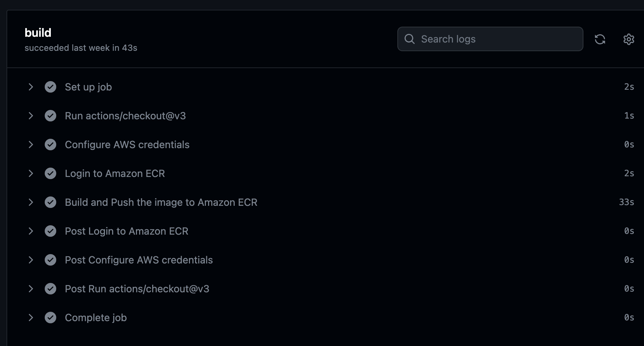Open the Login to Amazon ECR log

pos(115,174)
